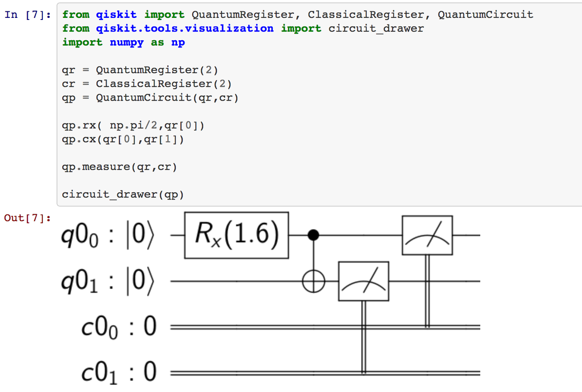This screenshot has width=582, height=392.
Task: Click the QuantumRegister(2) assignment line
Action: pos(140,70)
